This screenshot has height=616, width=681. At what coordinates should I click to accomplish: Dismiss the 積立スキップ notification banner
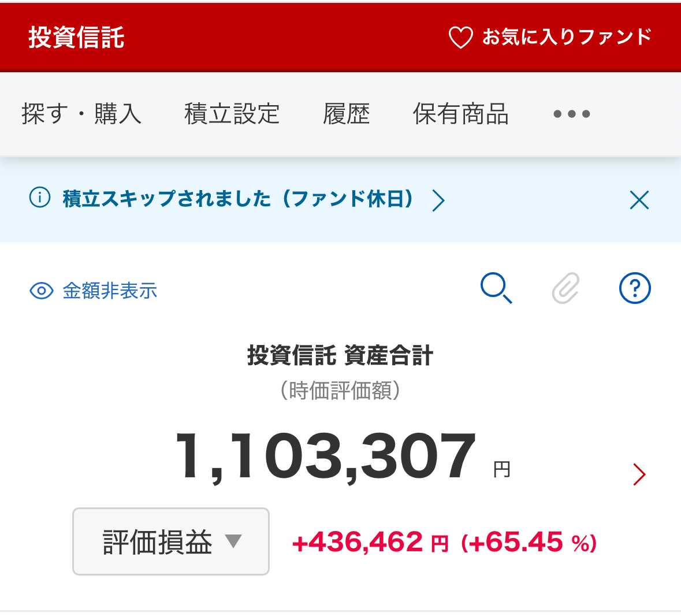tap(639, 200)
